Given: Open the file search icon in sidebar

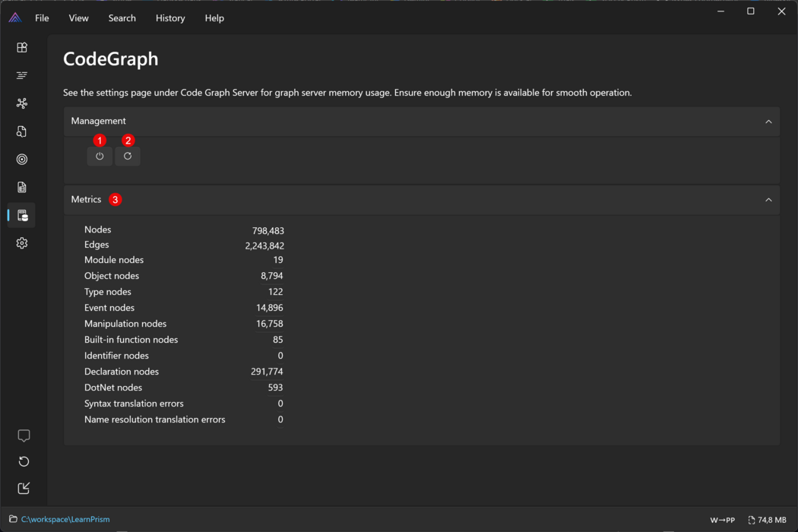Looking at the screenshot, I should tap(22, 131).
